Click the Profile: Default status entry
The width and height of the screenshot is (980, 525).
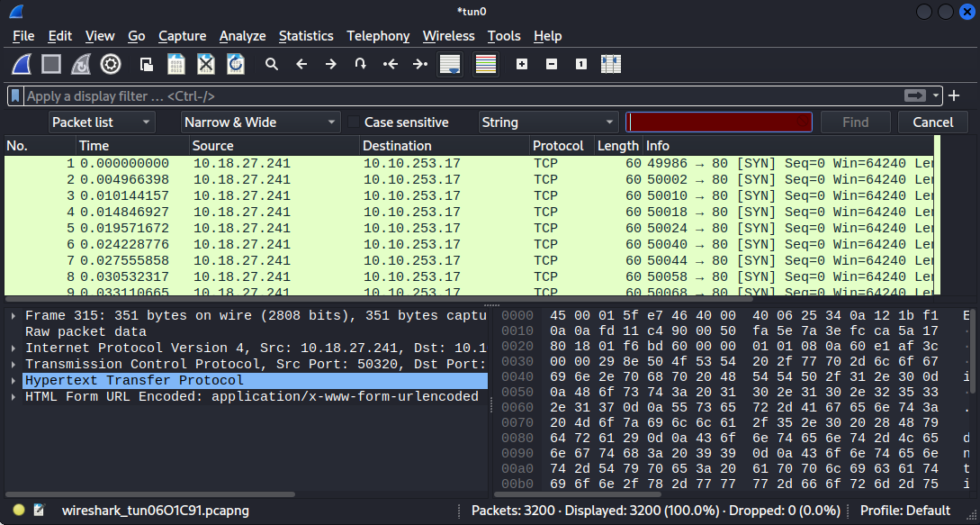pos(905,511)
